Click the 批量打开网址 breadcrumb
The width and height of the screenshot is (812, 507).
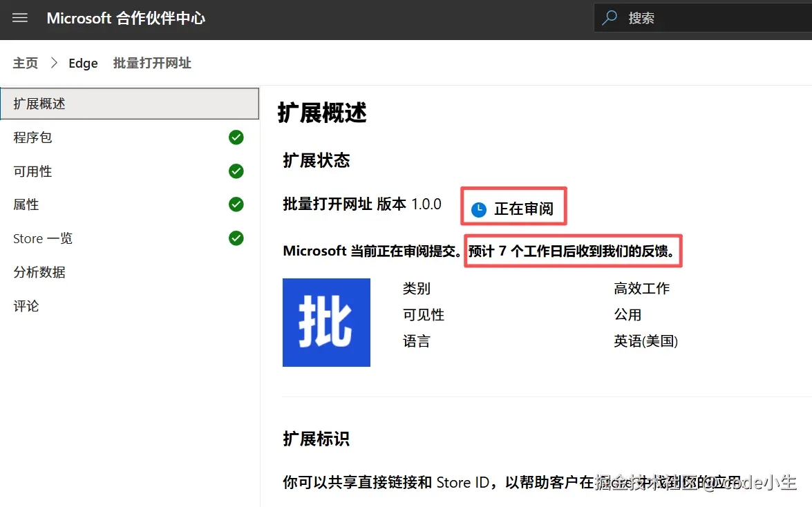[152, 63]
